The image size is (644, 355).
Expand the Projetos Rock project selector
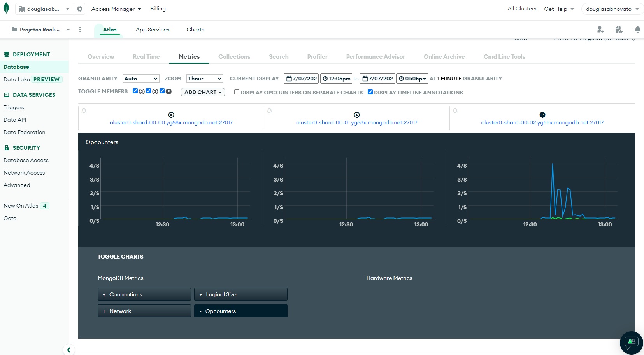tap(41, 30)
